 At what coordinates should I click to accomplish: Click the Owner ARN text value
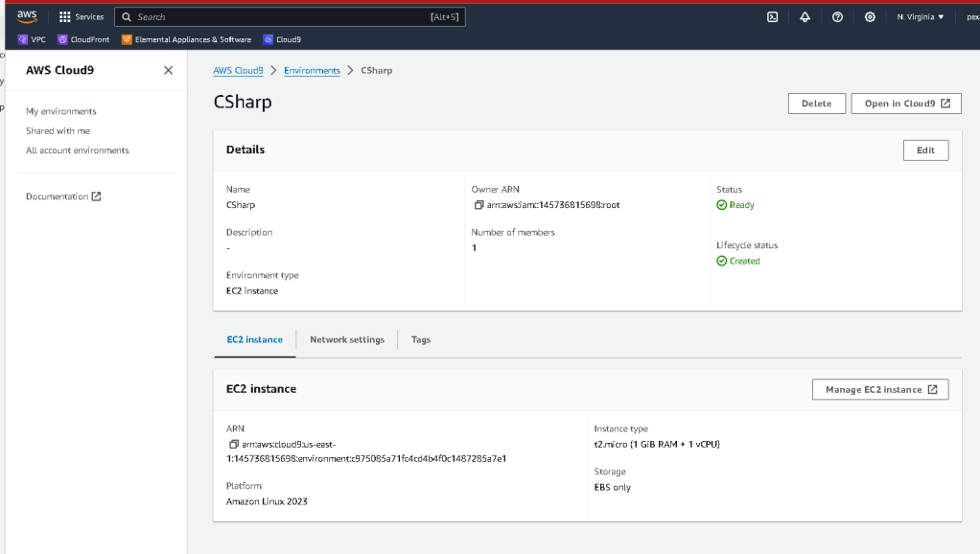(553, 205)
